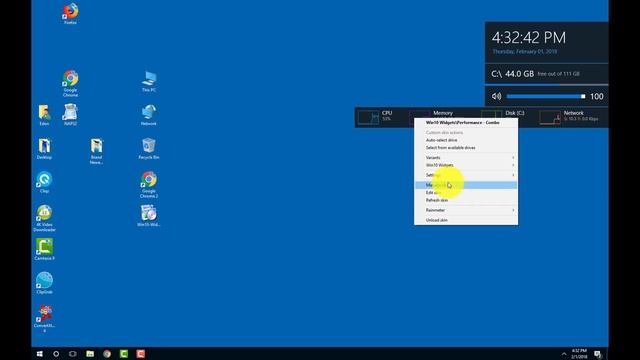Select the Google Chrome 2 shortcut
The width and height of the screenshot is (640, 360).
click(x=149, y=184)
